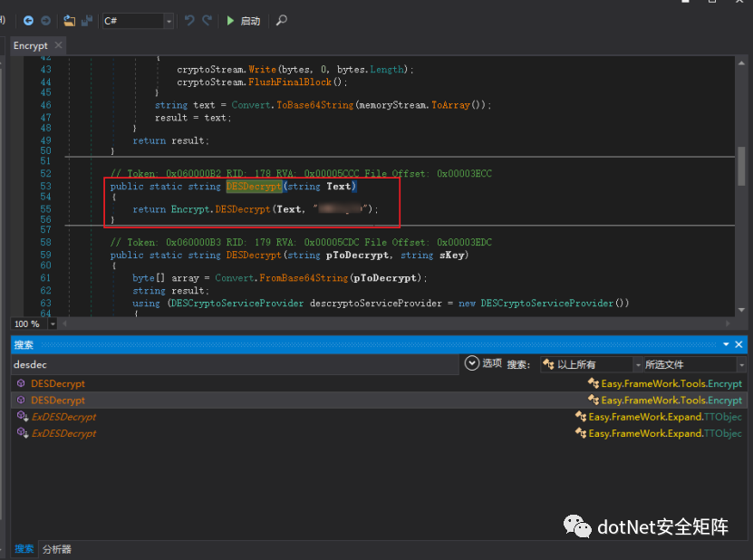Click the magnifier search icon in toolbar
Image resolution: width=753 pixels, height=560 pixels.
282,20
